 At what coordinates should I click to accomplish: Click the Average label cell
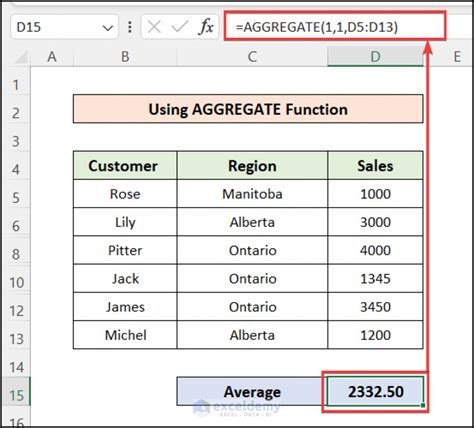tap(252, 391)
